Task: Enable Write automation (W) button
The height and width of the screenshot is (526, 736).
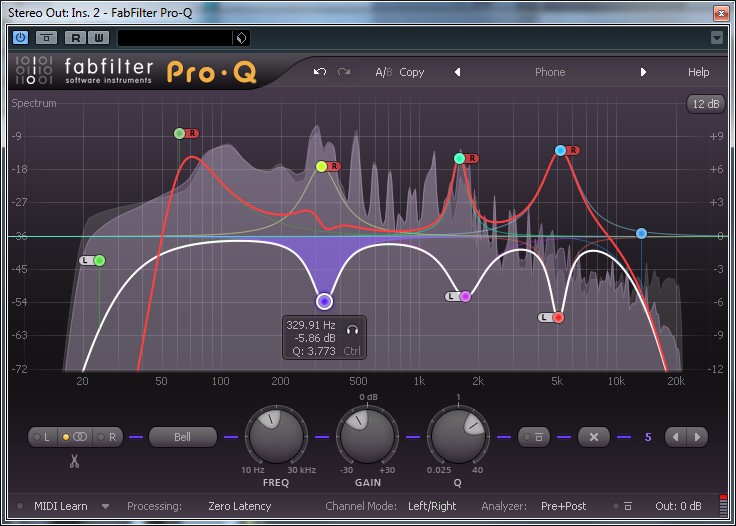Action: (99, 38)
